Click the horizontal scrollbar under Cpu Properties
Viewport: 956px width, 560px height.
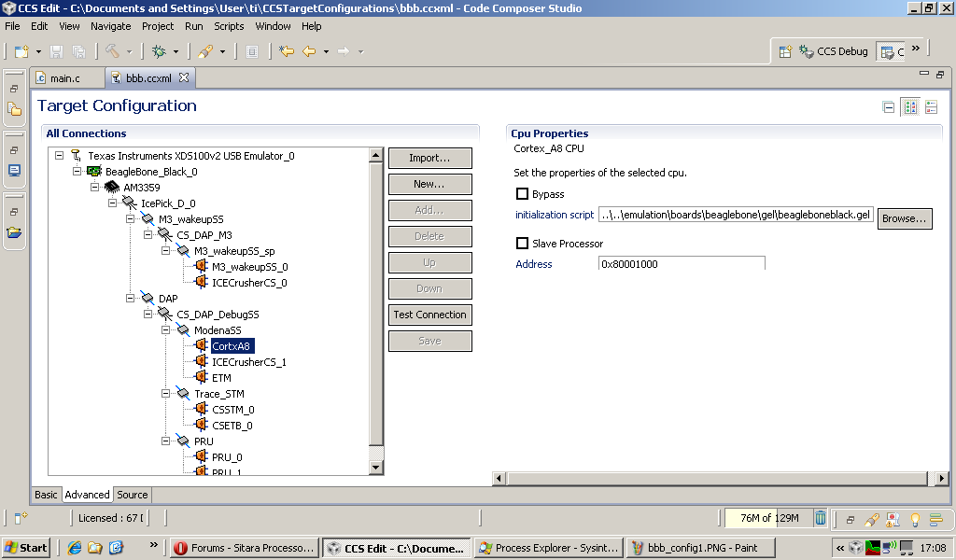click(717, 479)
